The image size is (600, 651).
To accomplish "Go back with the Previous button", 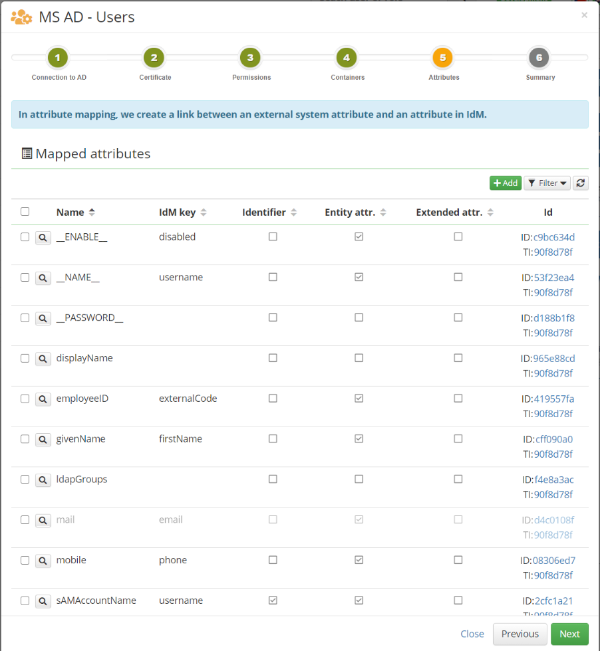I will (520, 634).
